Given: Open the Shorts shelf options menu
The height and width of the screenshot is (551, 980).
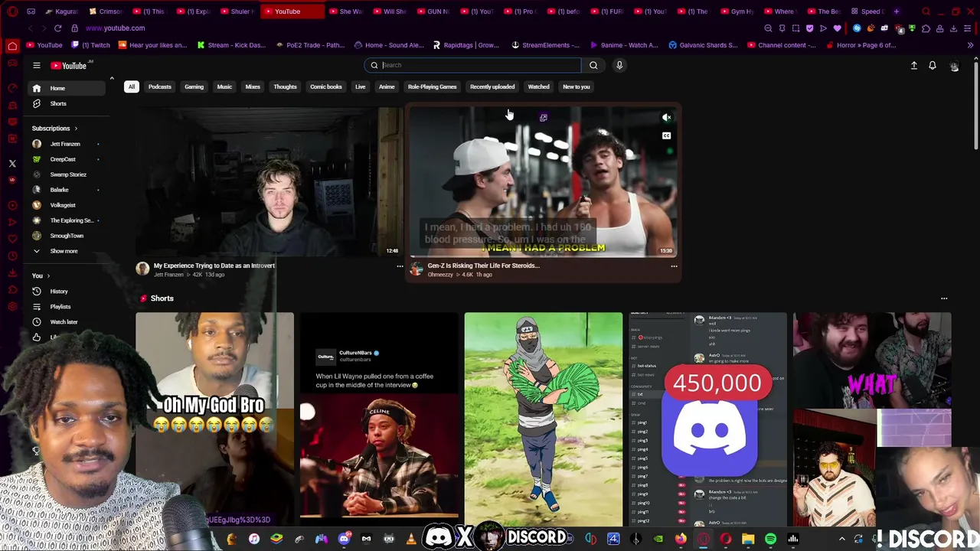Looking at the screenshot, I should (944, 298).
